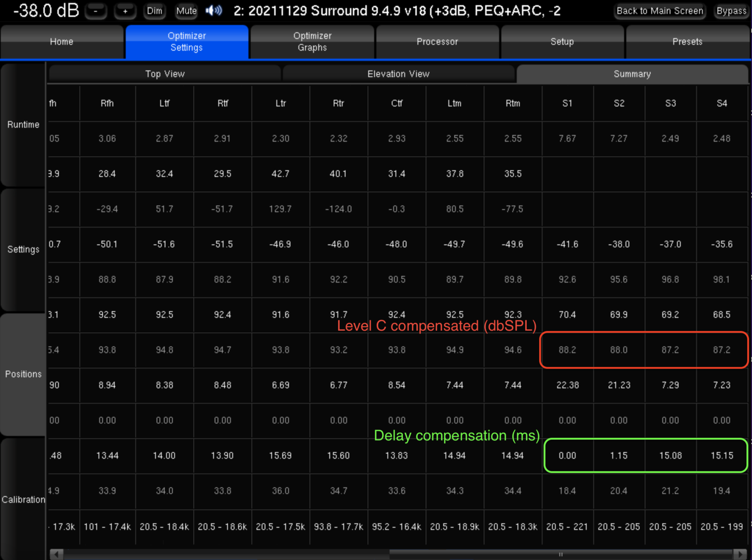Toggle the Mute button
752x560 pixels.
coord(186,11)
